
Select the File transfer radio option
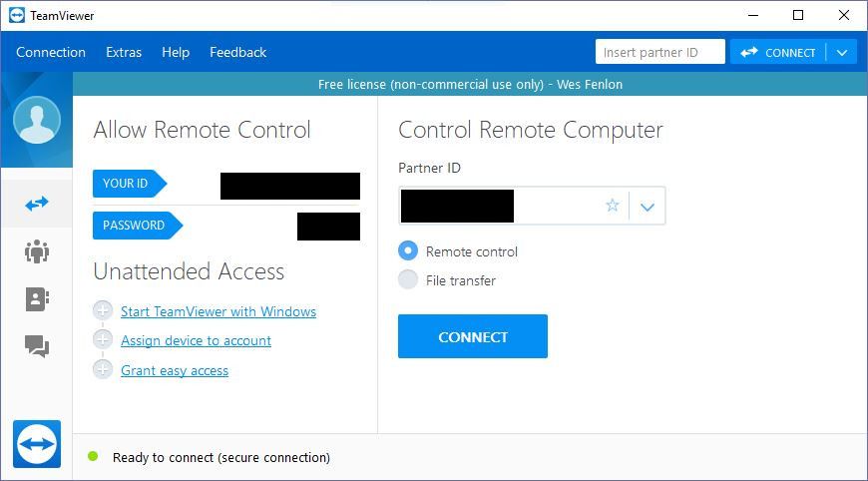[408, 280]
